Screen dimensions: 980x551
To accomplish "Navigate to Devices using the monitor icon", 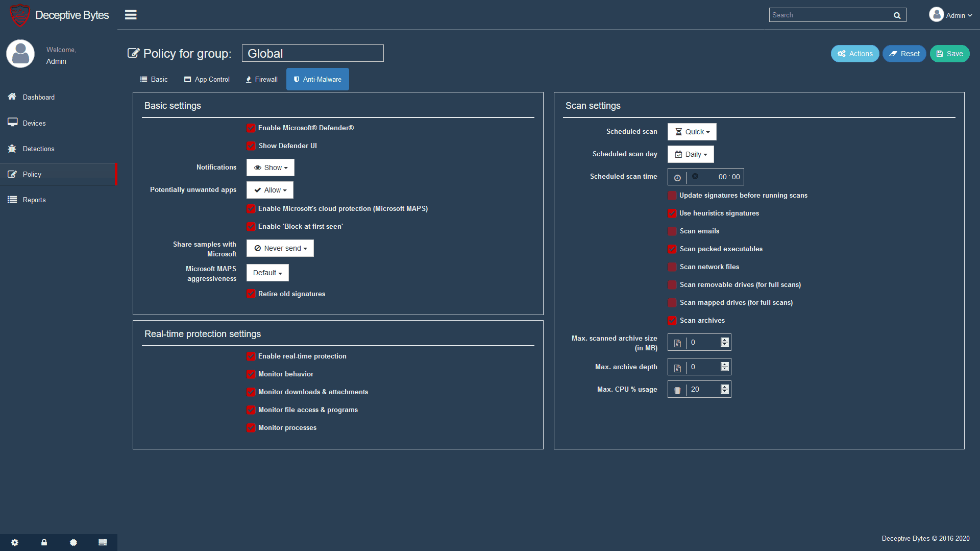I will click(34, 123).
